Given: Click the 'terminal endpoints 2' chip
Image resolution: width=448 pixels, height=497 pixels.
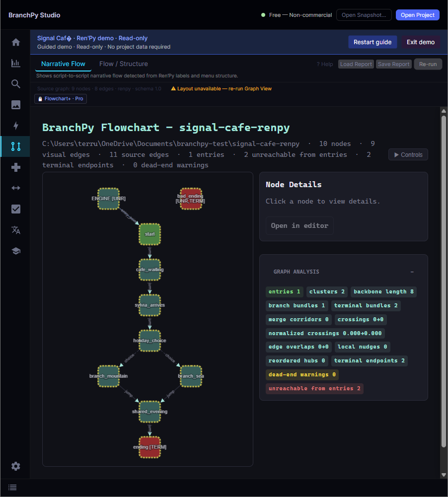Looking at the screenshot, I should (x=370, y=360).
